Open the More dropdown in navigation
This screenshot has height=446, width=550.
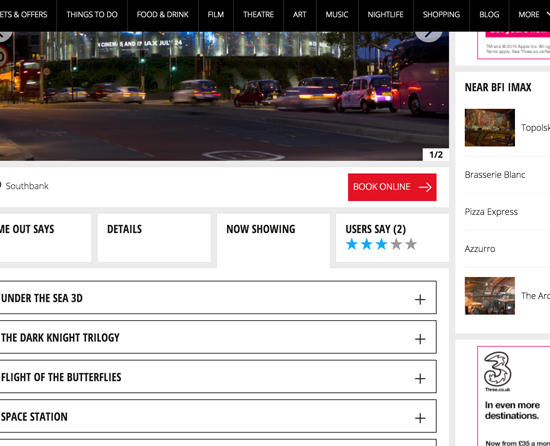click(532, 15)
